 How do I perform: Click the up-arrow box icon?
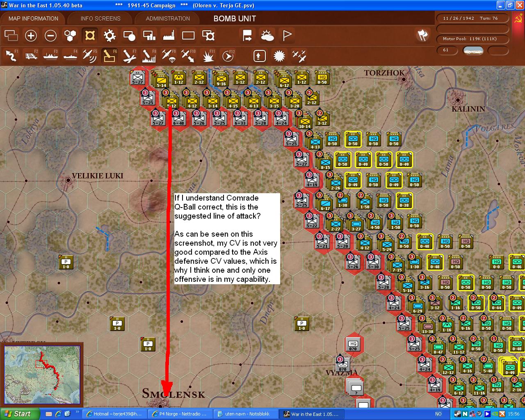coord(259,55)
